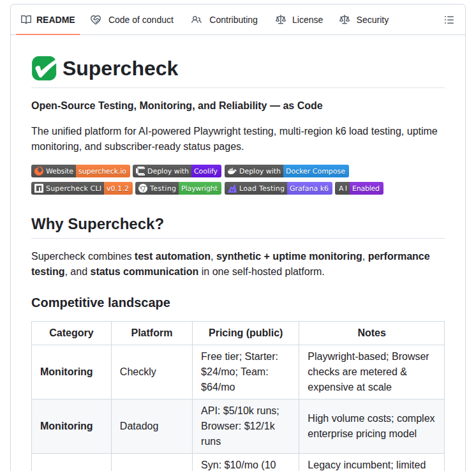Open the Deploy with Coolify badge

point(177,171)
